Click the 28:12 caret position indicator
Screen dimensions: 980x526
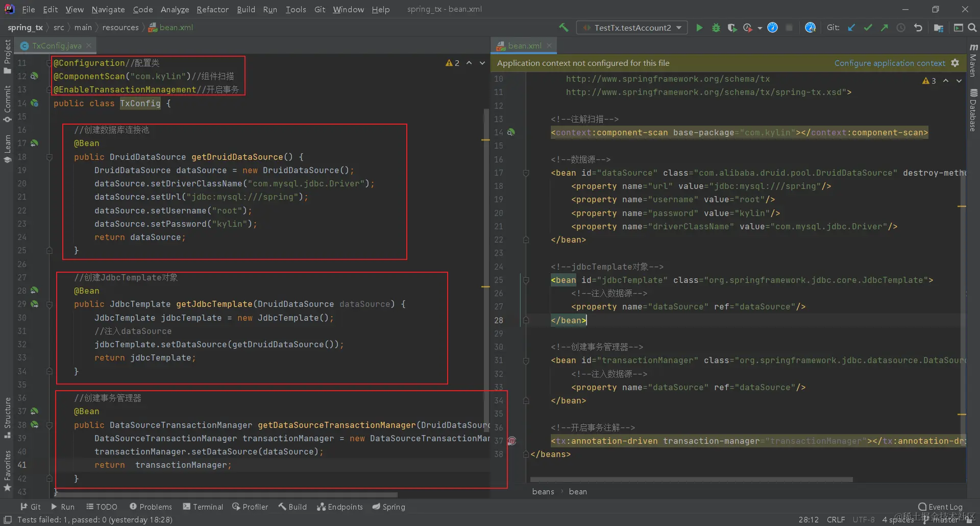[808, 519]
